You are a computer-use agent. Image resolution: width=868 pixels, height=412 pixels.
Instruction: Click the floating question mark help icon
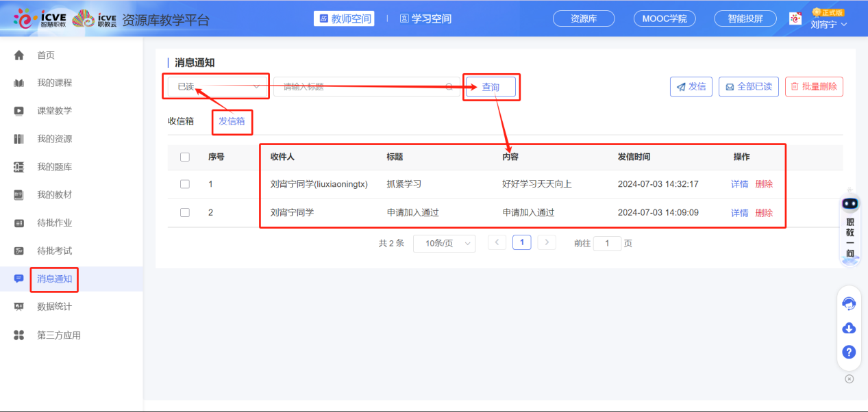pos(848,352)
